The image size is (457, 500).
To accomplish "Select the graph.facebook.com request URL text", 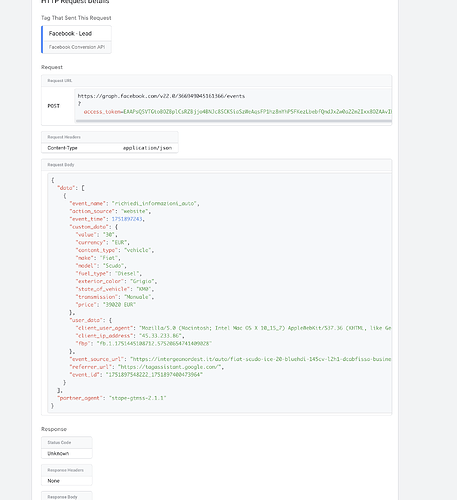I will click(161, 96).
